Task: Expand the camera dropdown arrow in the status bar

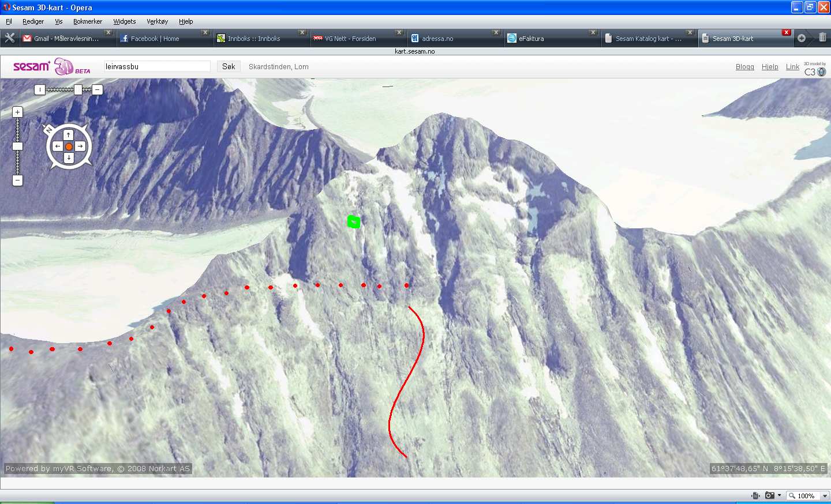Action: (x=779, y=495)
